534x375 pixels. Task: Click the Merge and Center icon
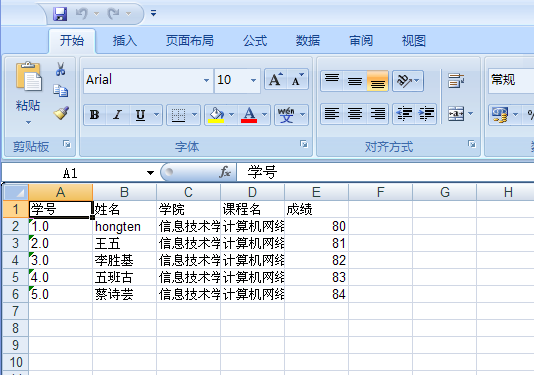click(456, 113)
